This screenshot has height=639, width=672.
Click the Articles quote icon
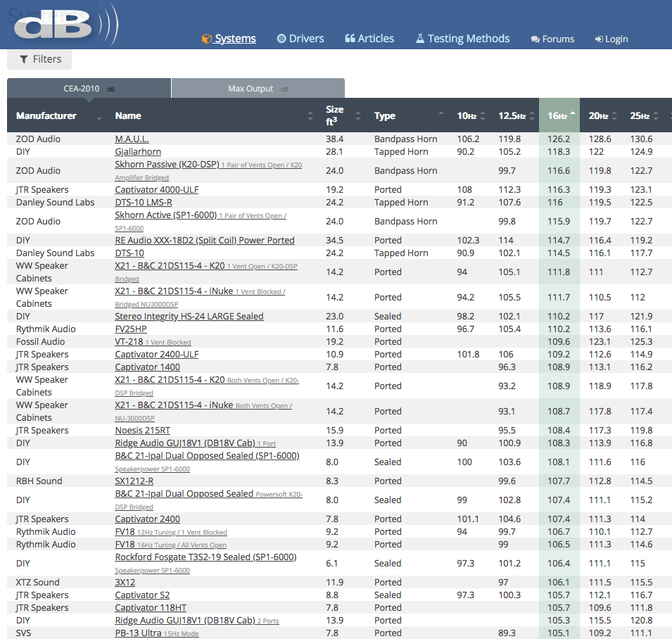coord(350,39)
